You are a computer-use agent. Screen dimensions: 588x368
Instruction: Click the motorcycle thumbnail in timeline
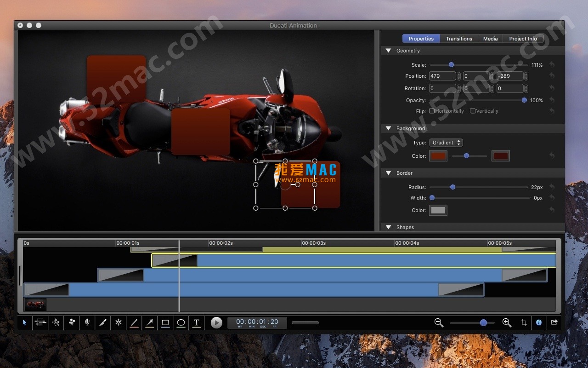[x=35, y=304]
